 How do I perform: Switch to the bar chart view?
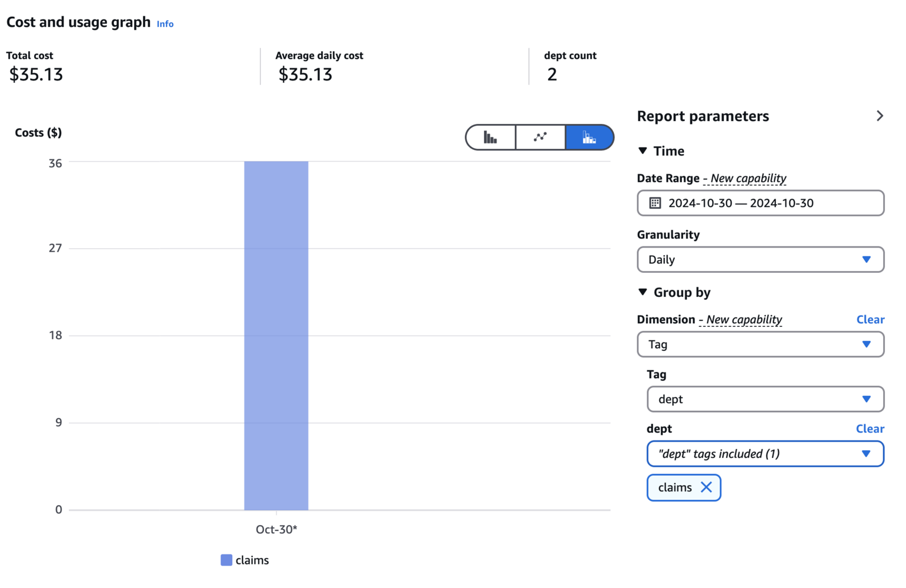click(490, 138)
